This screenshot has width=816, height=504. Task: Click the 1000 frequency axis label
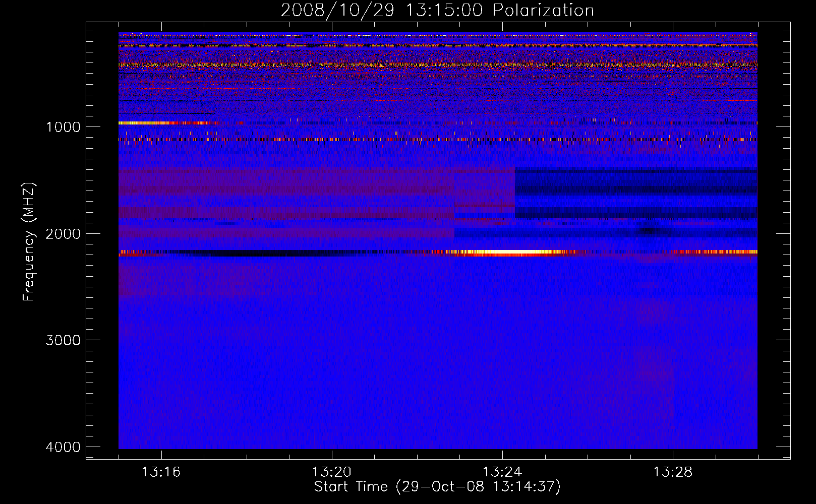[63, 127]
